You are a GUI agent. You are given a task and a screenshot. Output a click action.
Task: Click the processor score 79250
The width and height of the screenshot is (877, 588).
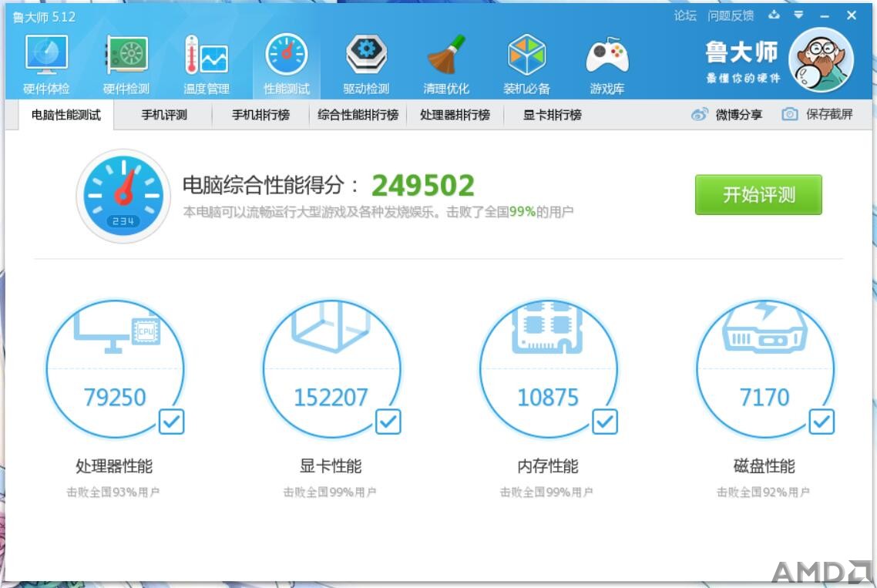coord(115,398)
